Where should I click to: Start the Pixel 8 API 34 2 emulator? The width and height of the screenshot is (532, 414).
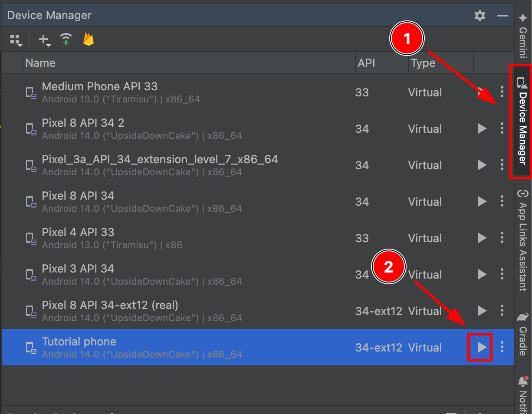tap(482, 128)
